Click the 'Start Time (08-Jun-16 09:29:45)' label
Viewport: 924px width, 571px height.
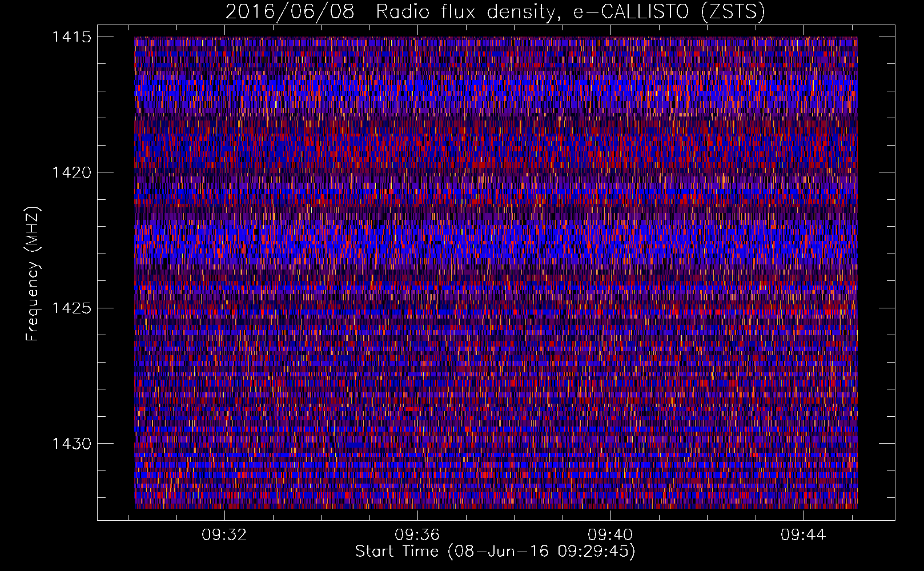(x=495, y=552)
